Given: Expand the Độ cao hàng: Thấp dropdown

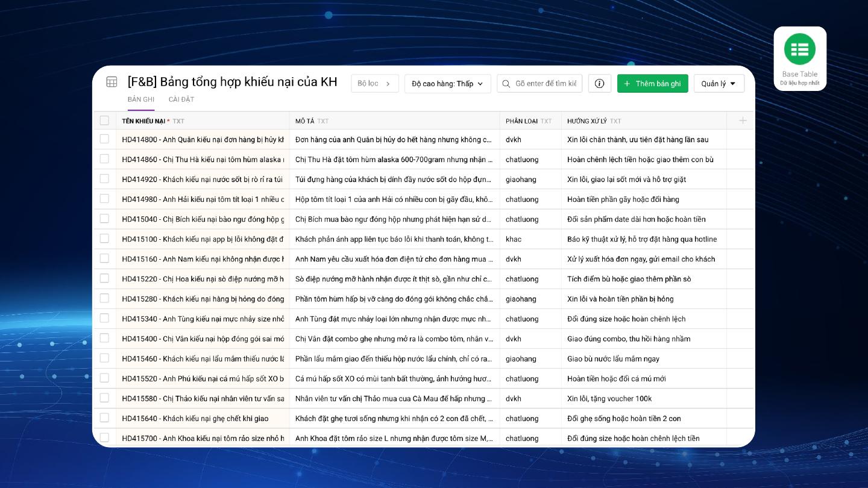Looking at the screenshot, I should point(448,84).
